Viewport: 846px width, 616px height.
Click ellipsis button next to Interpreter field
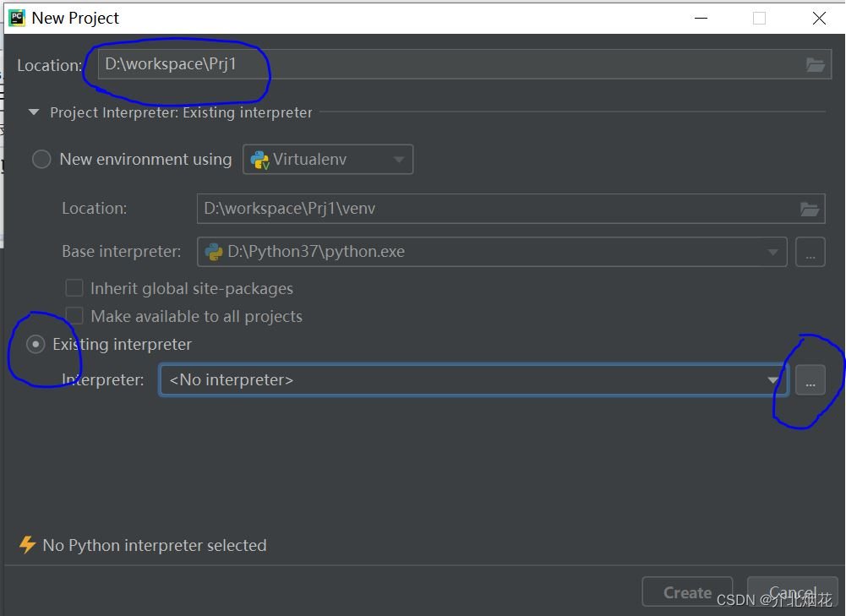(x=811, y=380)
